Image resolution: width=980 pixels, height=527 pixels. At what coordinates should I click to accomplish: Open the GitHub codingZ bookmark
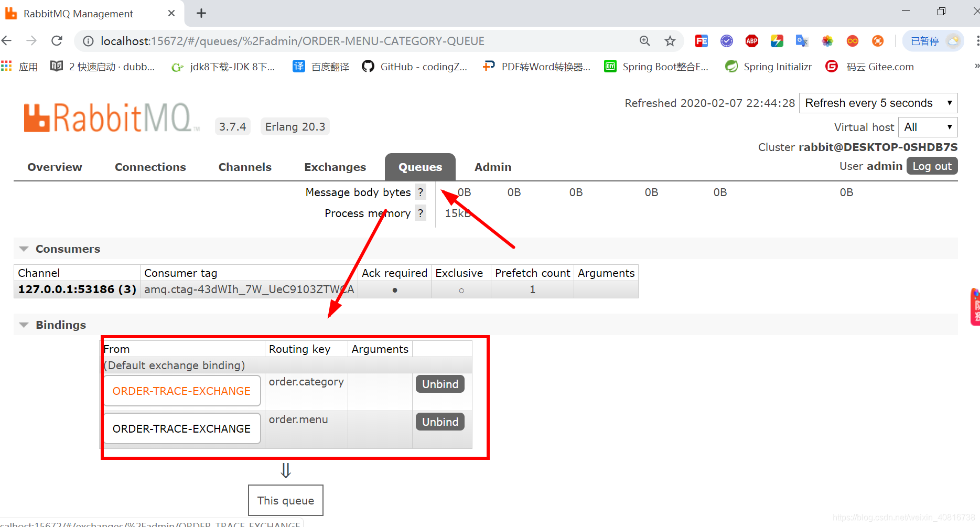[414, 67]
